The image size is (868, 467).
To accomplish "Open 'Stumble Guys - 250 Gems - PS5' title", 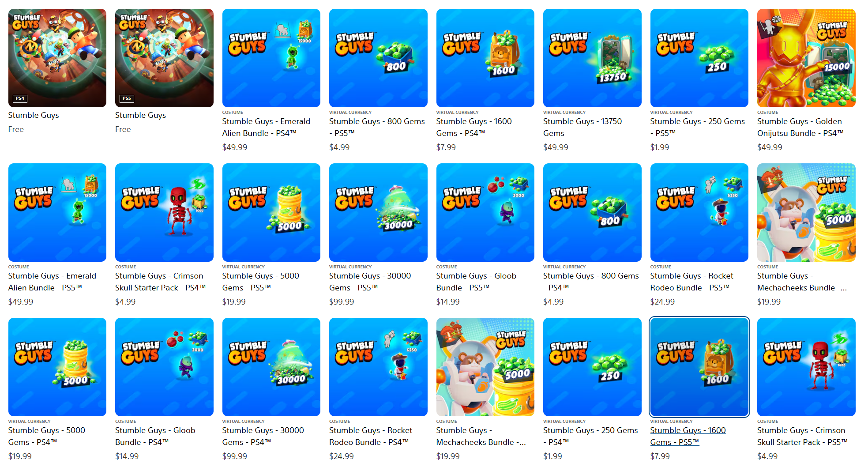I will point(698,127).
